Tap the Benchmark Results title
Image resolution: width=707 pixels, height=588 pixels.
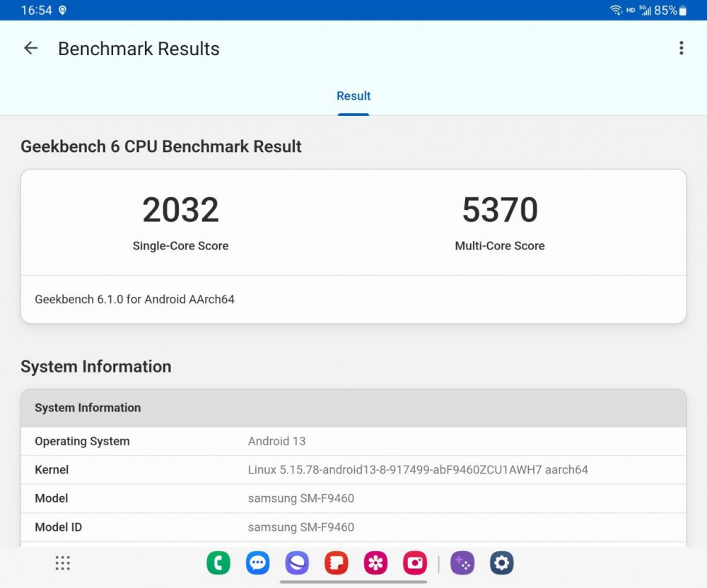[x=139, y=49]
